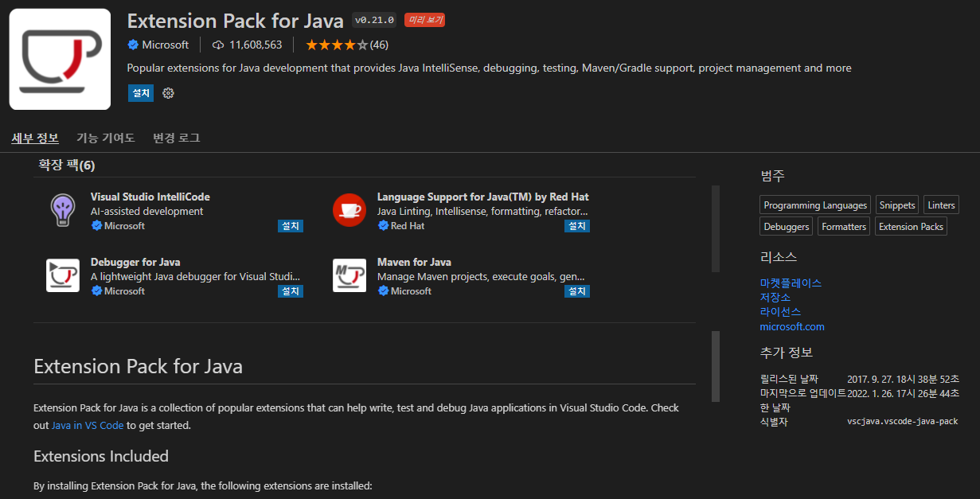This screenshot has width=980, height=499.
Task: Click the Language Support for Java(TM) title
Action: pos(483,197)
